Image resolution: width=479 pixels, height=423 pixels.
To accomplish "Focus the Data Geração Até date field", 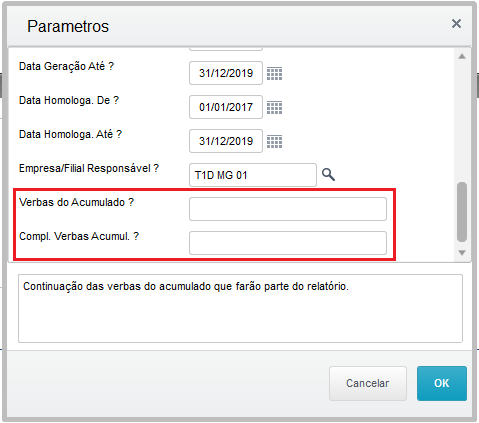I will [226, 73].
